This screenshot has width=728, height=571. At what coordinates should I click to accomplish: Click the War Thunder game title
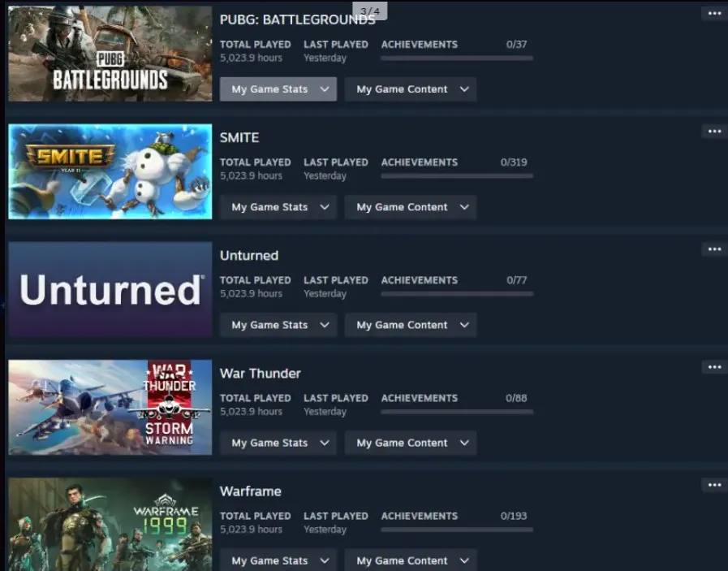click(260, 373)
